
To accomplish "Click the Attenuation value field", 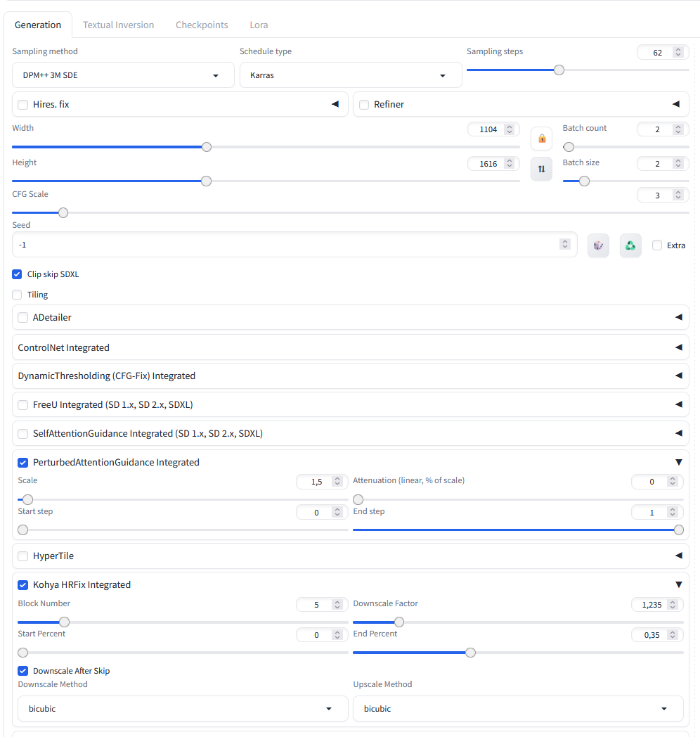I will 657,482.
